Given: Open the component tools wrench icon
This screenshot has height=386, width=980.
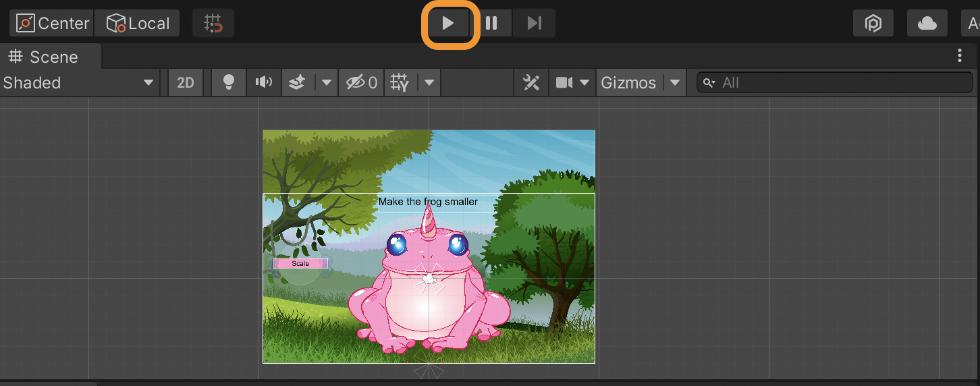Looking at the screenshot, I should [x=531, y=83].
